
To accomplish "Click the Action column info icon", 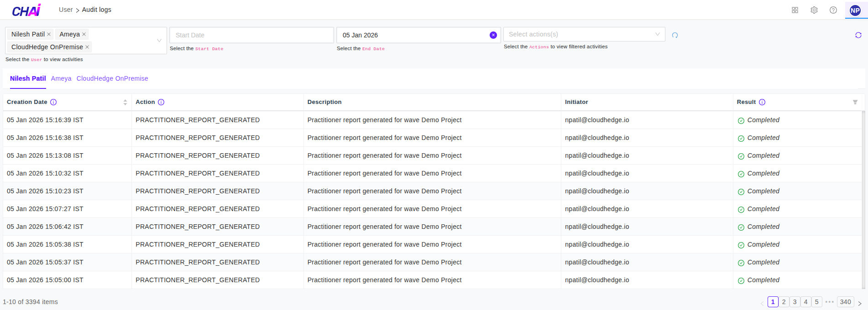I will [161, 102].
